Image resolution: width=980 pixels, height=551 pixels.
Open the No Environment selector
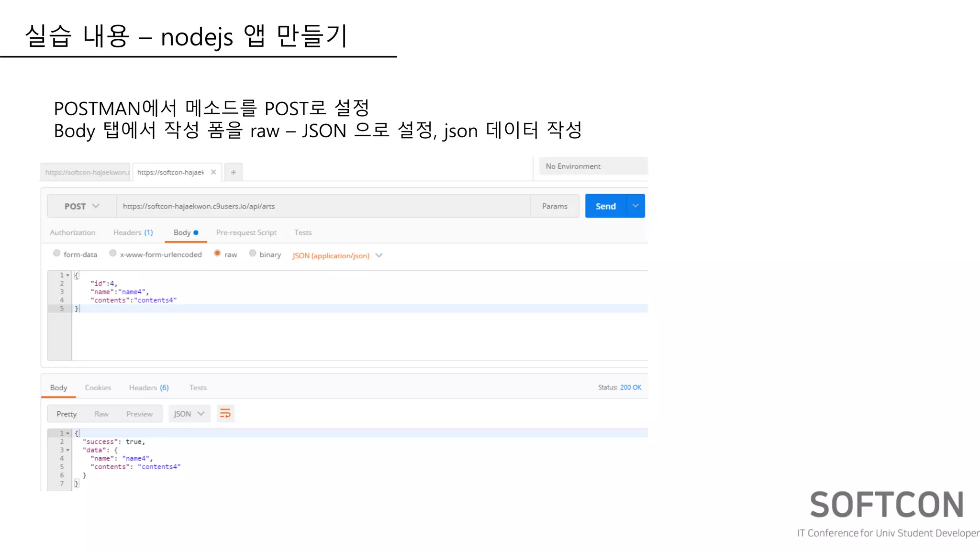[x=593, y=166]
